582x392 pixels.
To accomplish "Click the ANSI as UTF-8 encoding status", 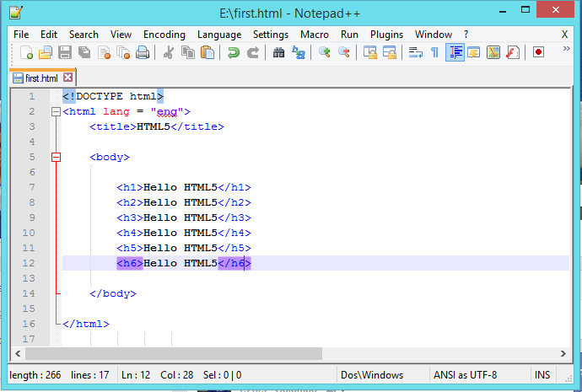I will point(465,375).
